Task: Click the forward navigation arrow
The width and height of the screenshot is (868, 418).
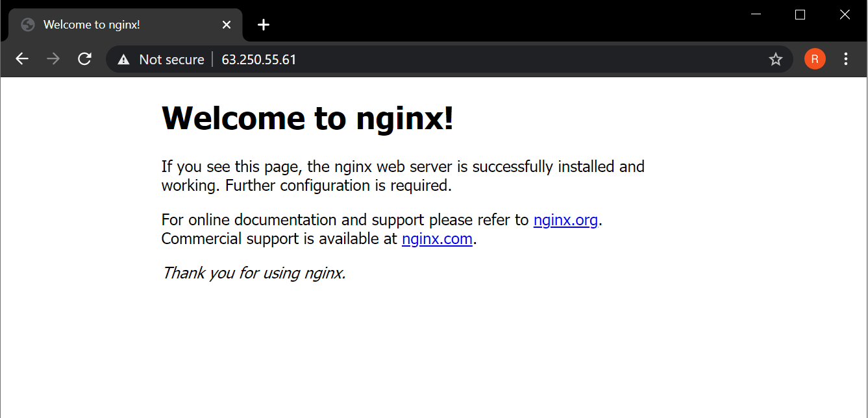Action: (53, 59)
